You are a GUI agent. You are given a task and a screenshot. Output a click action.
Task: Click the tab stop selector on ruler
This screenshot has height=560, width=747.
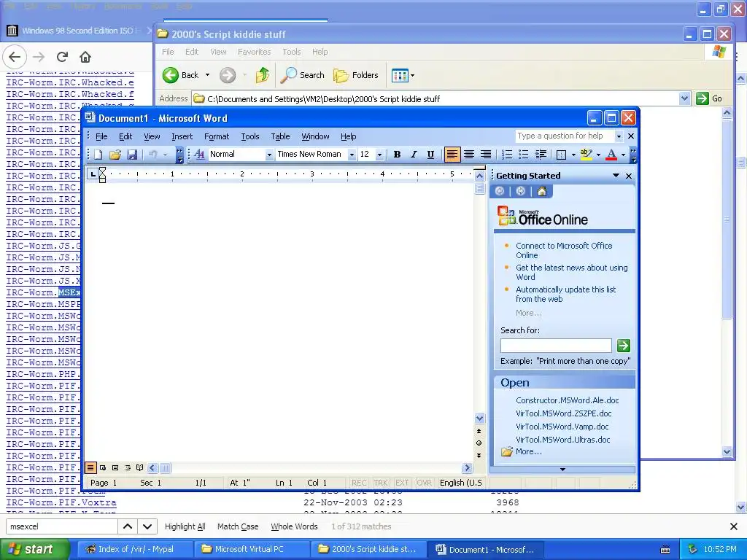[x=93, y=174]
